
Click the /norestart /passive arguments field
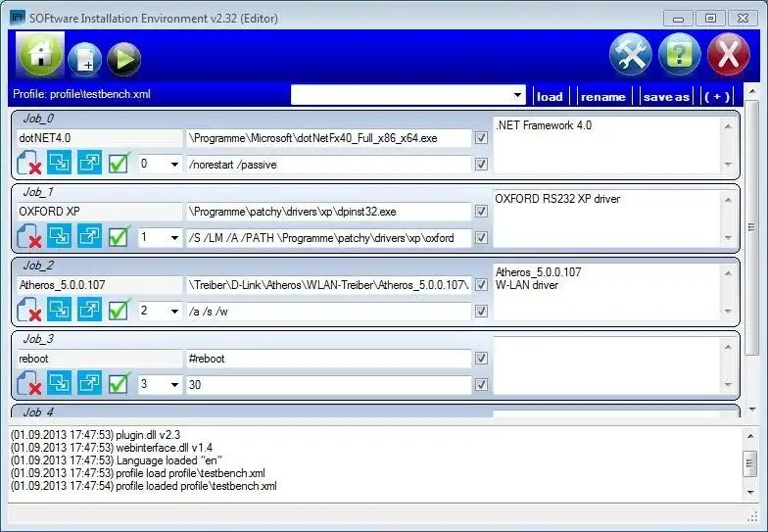(x=329, y=165)
